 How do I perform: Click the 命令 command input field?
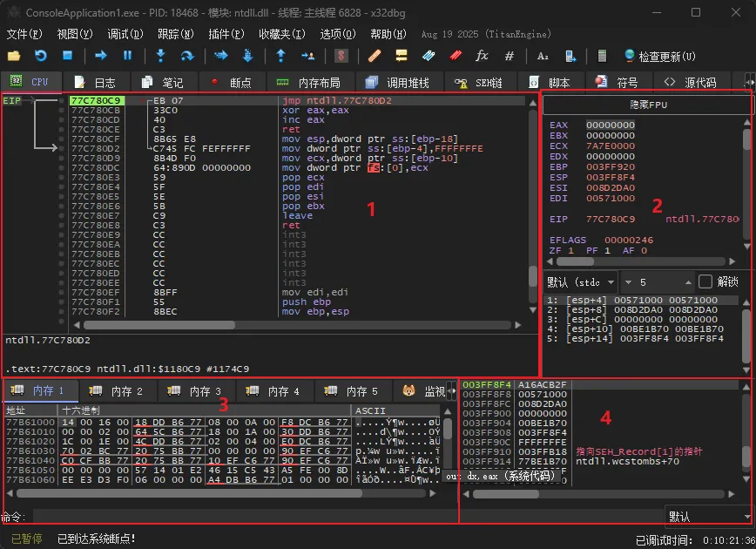pyautogui.click(x=348, y=517)
